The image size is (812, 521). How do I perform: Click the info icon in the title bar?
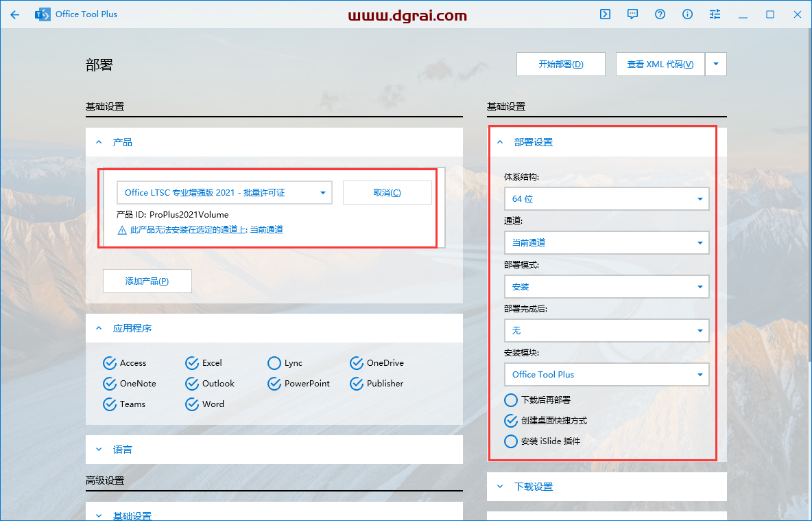(686, 14)
